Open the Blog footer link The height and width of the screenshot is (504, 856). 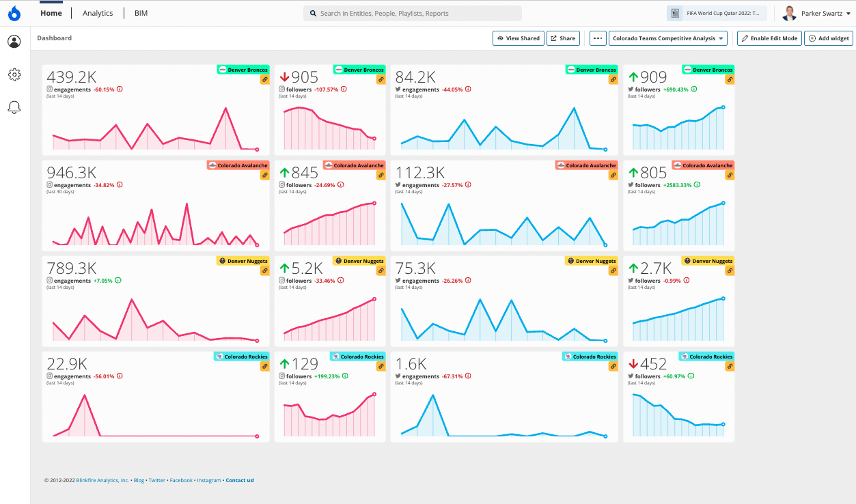[x=139, y=480]
